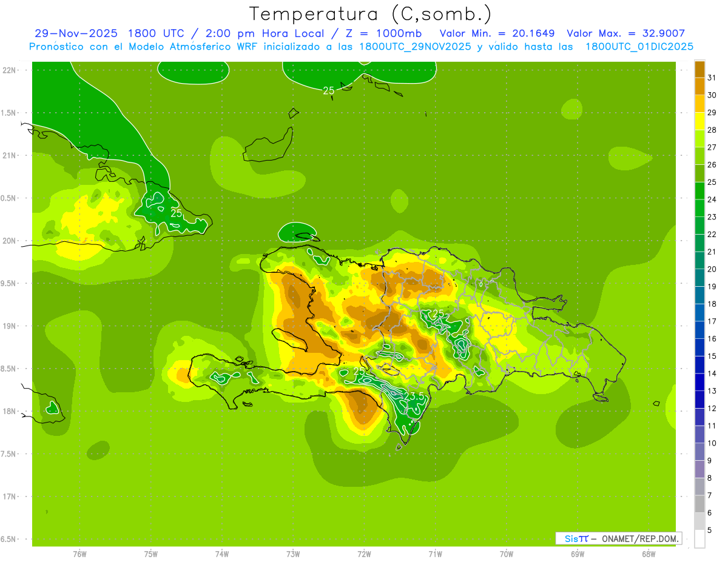728x562 pixels.
Task: Pick the legend swatch between 24 and 25
Action: click(x=699, y=191)
